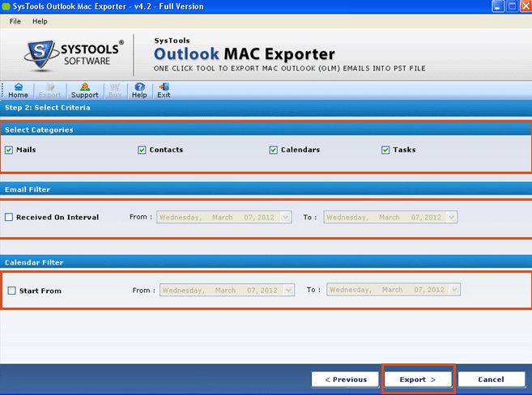Uncheck the Calendars category checkbox

[274, 150]
